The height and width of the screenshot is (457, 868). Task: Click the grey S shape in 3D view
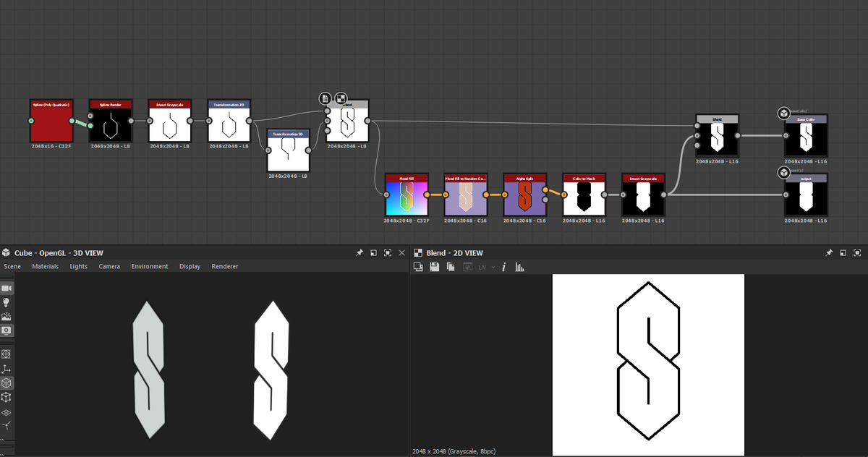pyautogui.click(x=150, y=370)
